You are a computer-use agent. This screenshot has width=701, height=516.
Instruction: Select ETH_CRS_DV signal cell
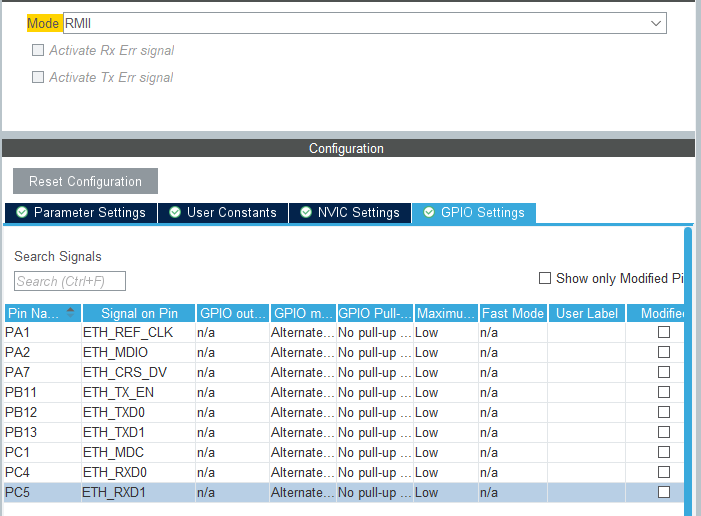pos(139,372)
